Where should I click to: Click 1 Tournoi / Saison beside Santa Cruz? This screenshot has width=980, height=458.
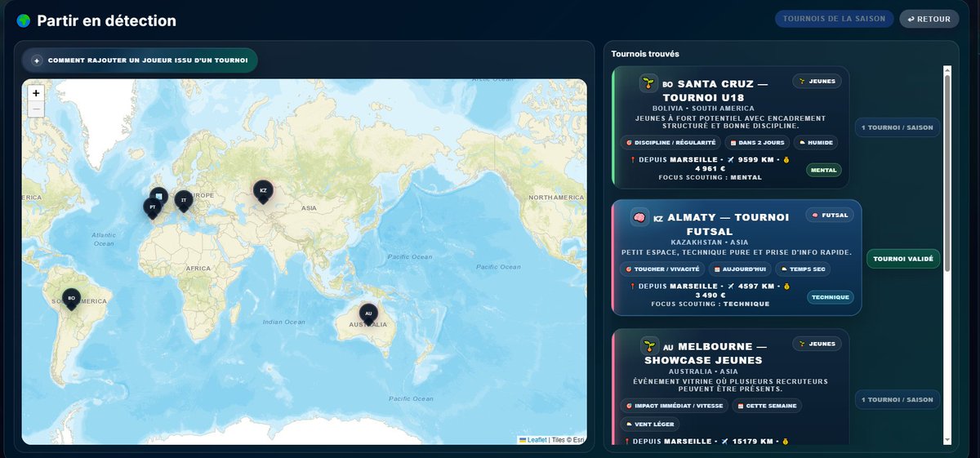(x=898, y=127)
